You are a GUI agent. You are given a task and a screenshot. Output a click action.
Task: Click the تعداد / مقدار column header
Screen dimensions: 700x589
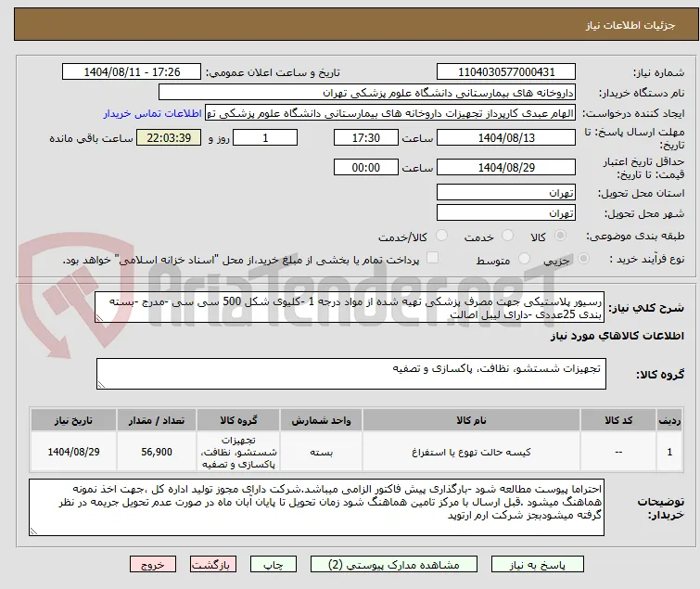(x=157, y=421)
